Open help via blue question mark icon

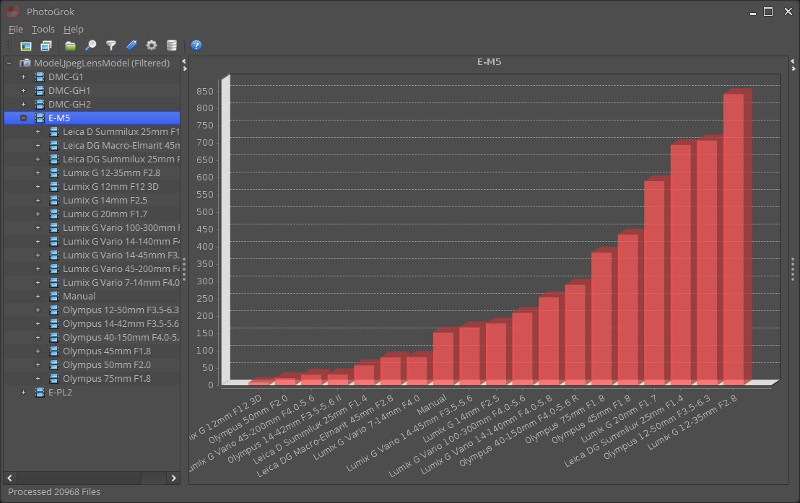(197, 46)
